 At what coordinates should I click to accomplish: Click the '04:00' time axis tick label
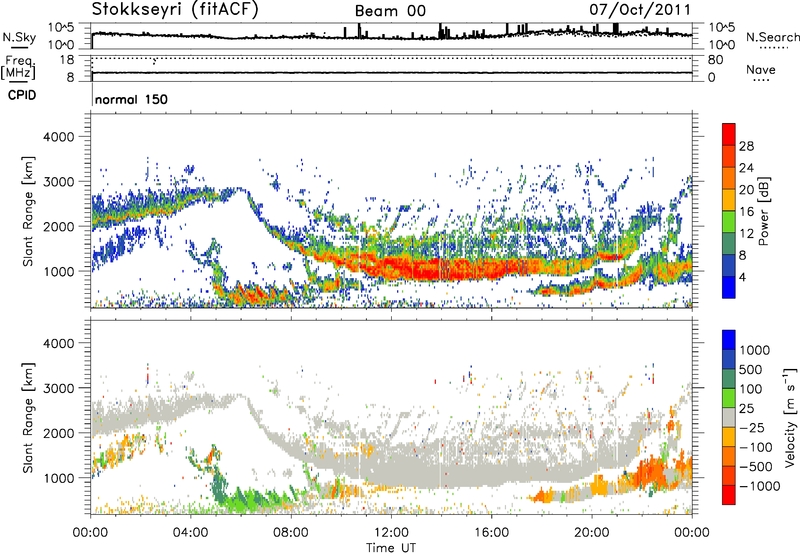tap(190, 533)
